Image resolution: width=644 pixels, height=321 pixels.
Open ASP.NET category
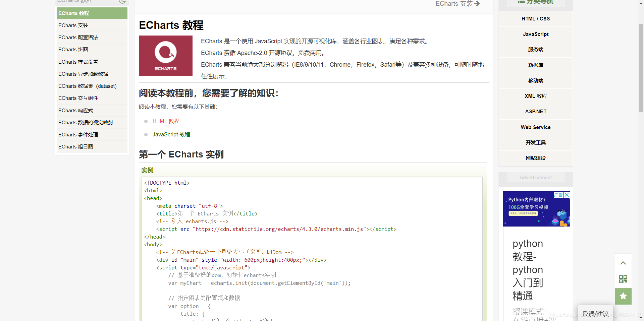pyautogui.click(x=536, y=112)
